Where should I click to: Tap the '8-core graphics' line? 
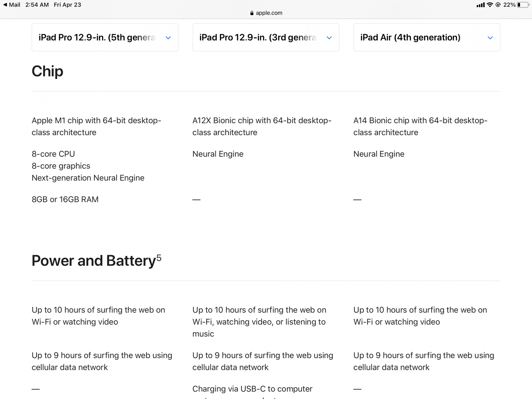click(61, 166)
